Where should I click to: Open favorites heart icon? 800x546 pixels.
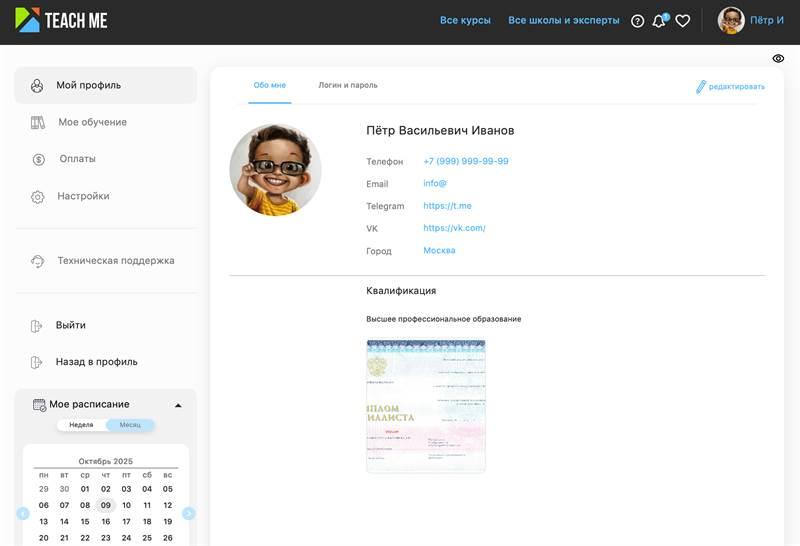(683, 21)
